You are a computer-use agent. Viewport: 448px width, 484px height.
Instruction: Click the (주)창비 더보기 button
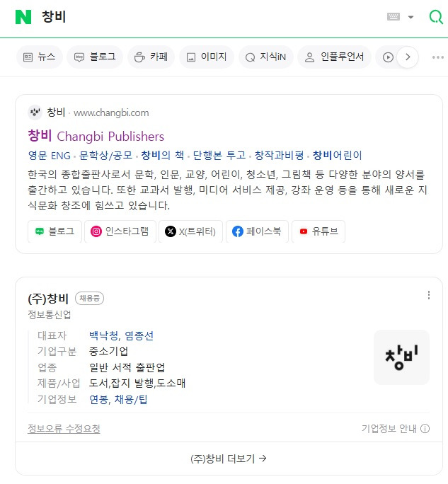tap(229, 459)
